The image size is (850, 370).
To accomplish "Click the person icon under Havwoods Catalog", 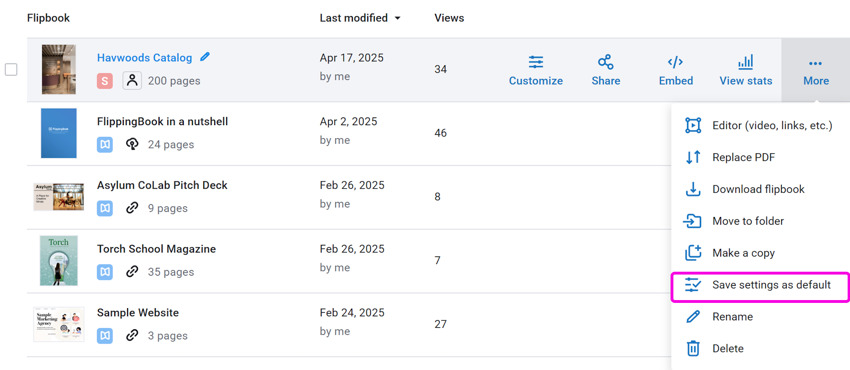I will coord(132,81).
